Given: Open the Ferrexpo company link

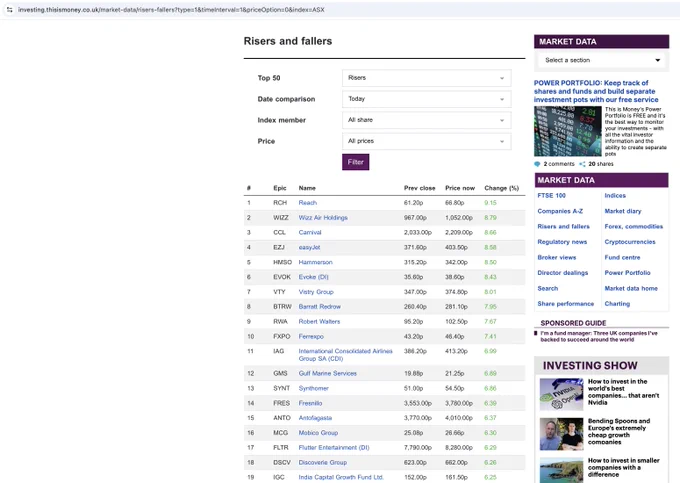Looking at the screenshot, I should coord(311,336).
